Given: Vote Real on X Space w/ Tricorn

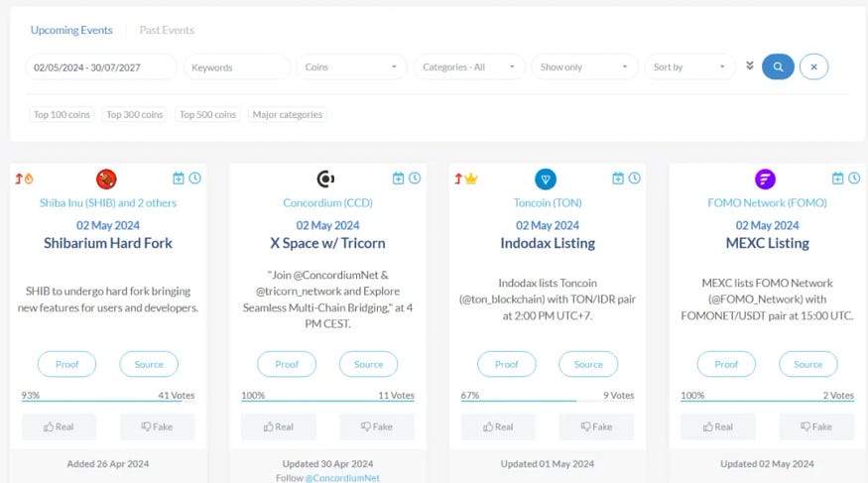Looking at the screenshot, I should 279,426.
